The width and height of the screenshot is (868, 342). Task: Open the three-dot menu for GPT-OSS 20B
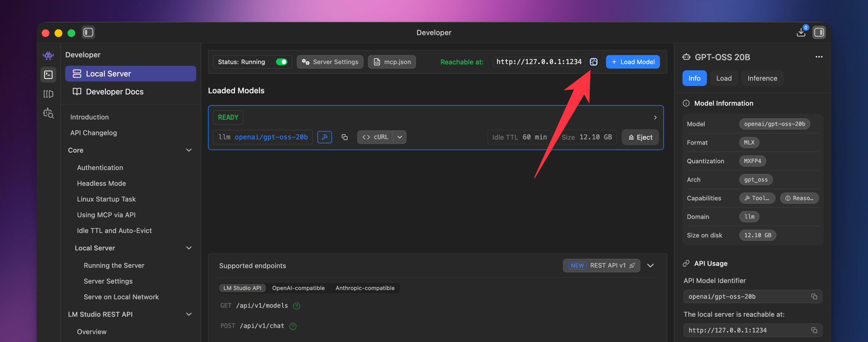[x=819, y=57]
